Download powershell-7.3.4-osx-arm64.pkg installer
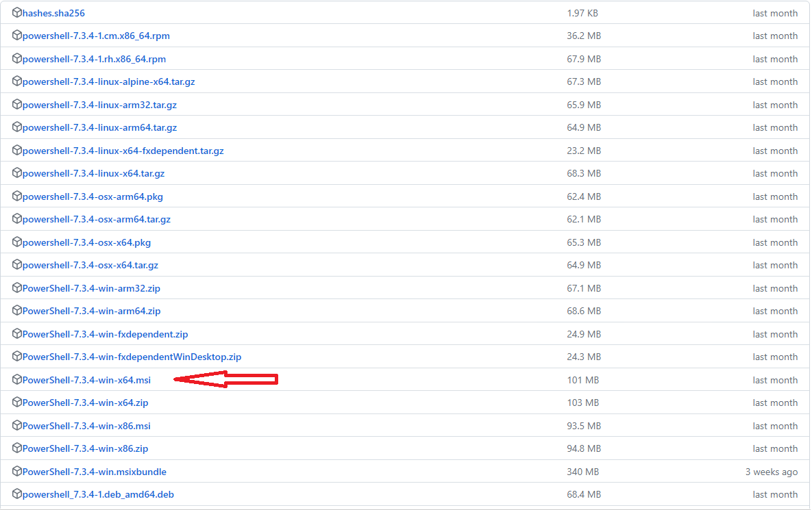812x510 pixels. [93, 196]
